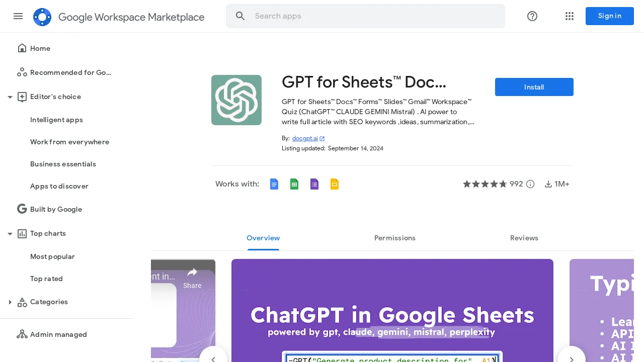
Task: Click the Top charts bar chart icon
Action: pyautogui.click(x=22, y=233)
